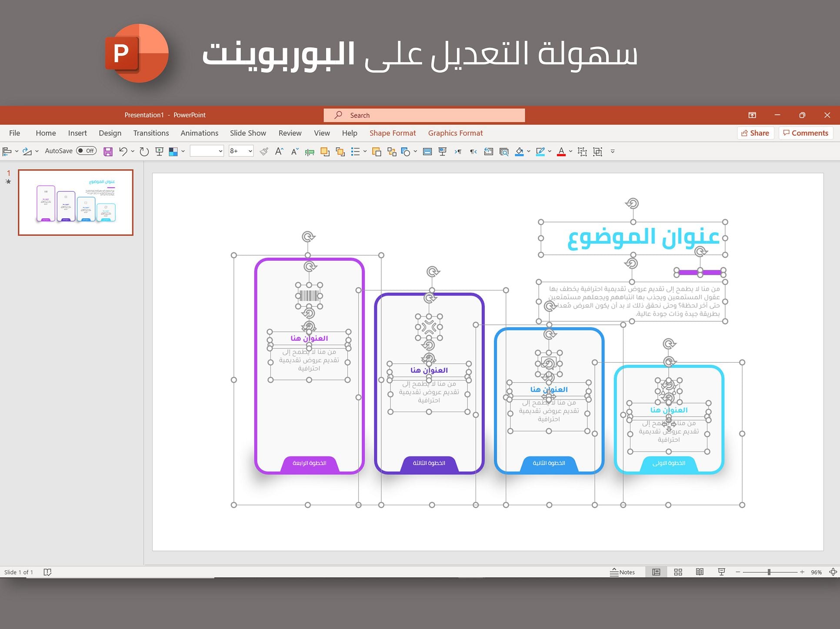Switch to the Animations tab
Screen dimensions: 840x629
(x=199, y=133)
